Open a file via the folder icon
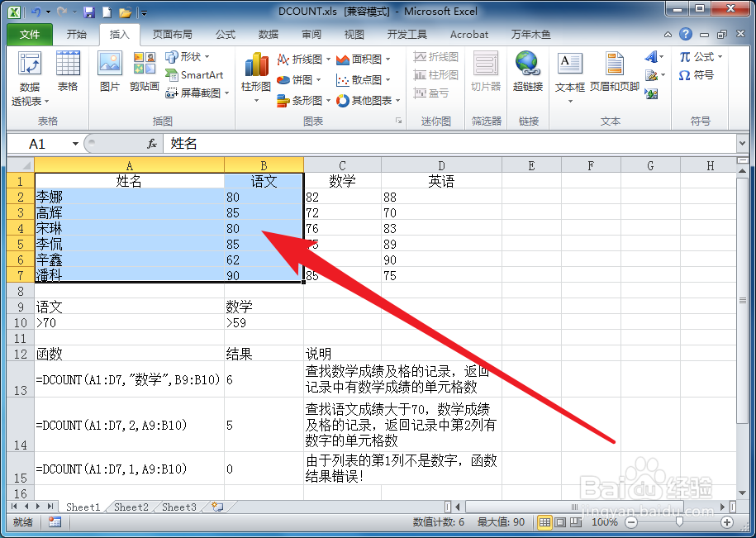This screenshot has width=756, height=538. [x=125, y=12]
